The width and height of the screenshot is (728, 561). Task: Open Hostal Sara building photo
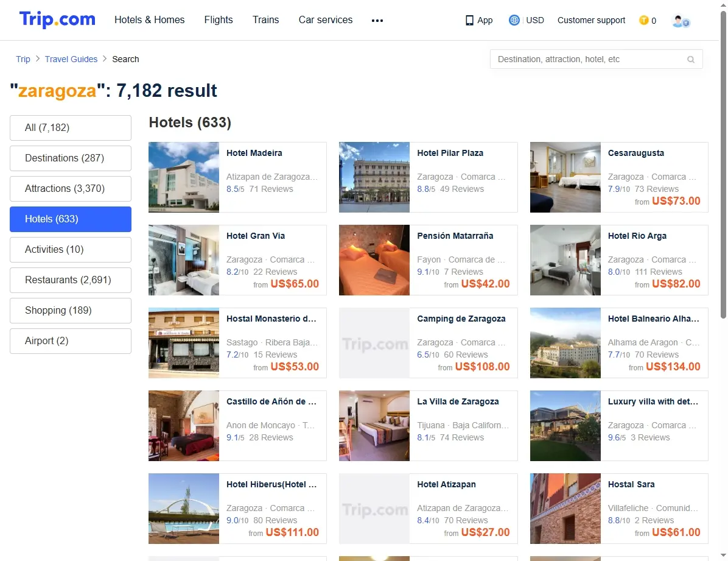point(565,509)
